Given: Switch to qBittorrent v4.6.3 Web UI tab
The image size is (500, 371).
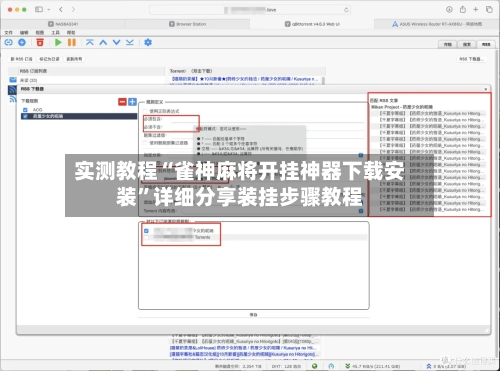Looking at the screenshot, I should click(312, 24).
